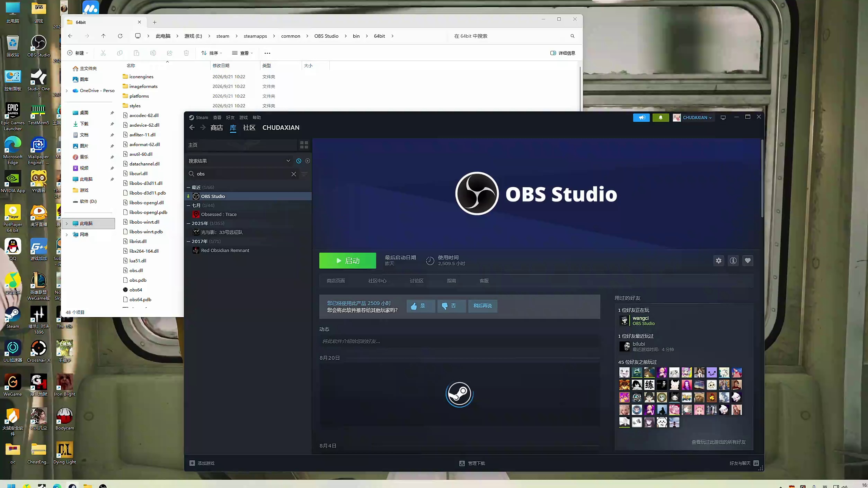Go up one folder level in Explorer
The width and height of the screenshot is (868, 488).
[x=103, y=36]
